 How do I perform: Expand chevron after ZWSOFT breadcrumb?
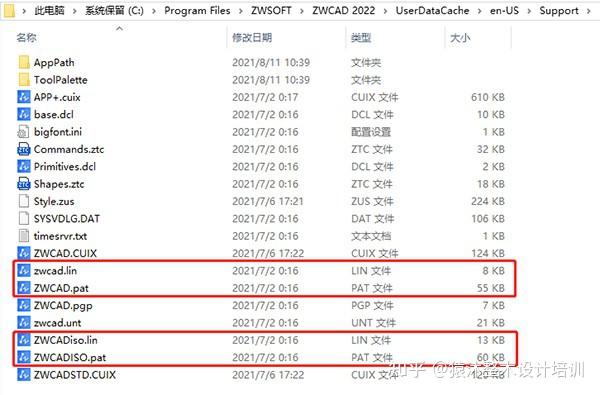click(x=302, y=11)
